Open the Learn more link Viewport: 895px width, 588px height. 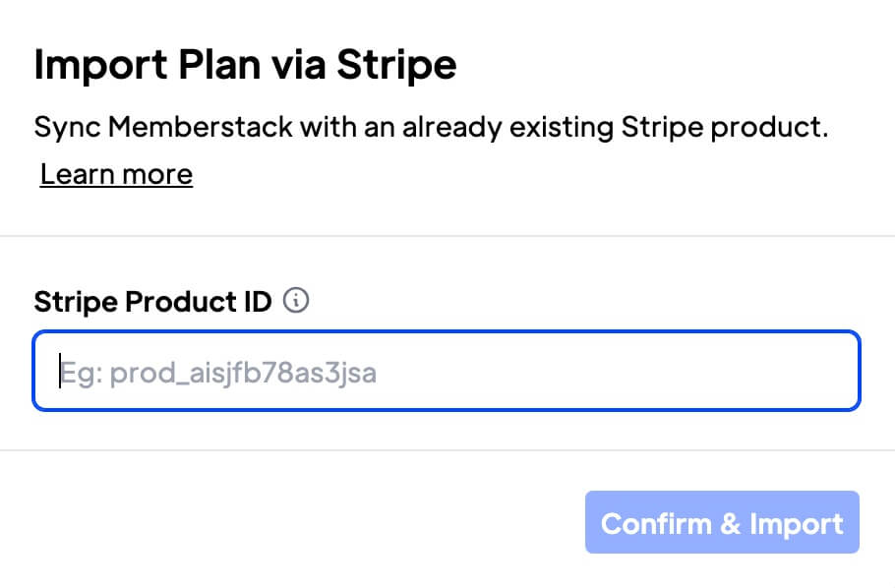[x=116, y=174]
